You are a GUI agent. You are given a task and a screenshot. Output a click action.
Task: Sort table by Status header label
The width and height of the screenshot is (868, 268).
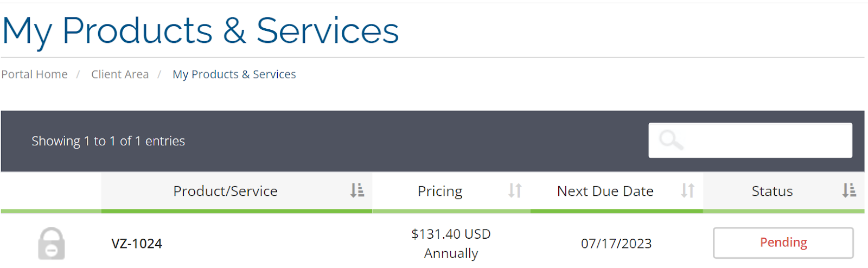(772, 191)
